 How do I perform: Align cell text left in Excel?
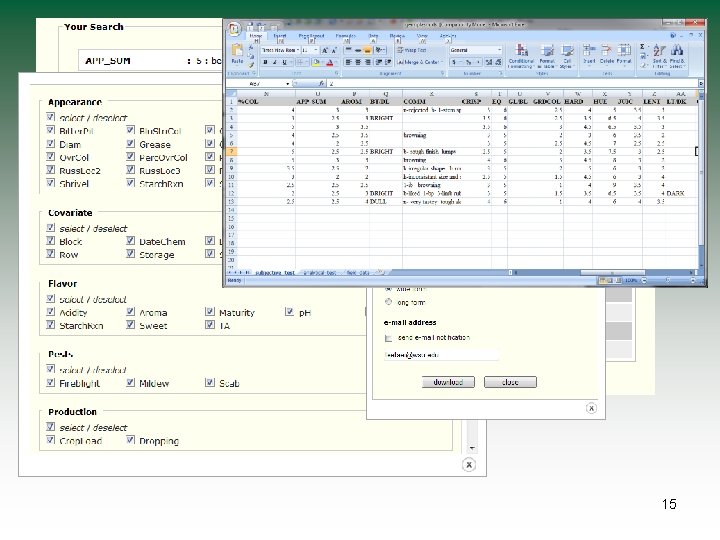pos(348,62)
